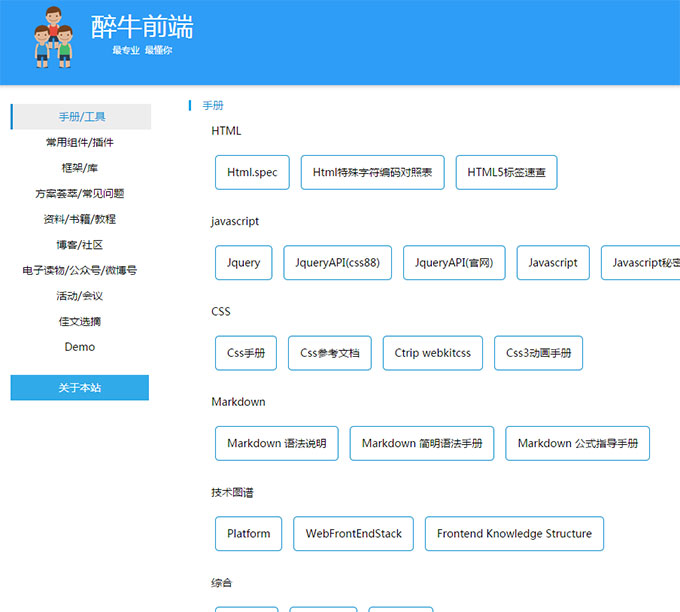Open JqueryAPI(官网) link
680x612 pixels.
coord(454,263)
